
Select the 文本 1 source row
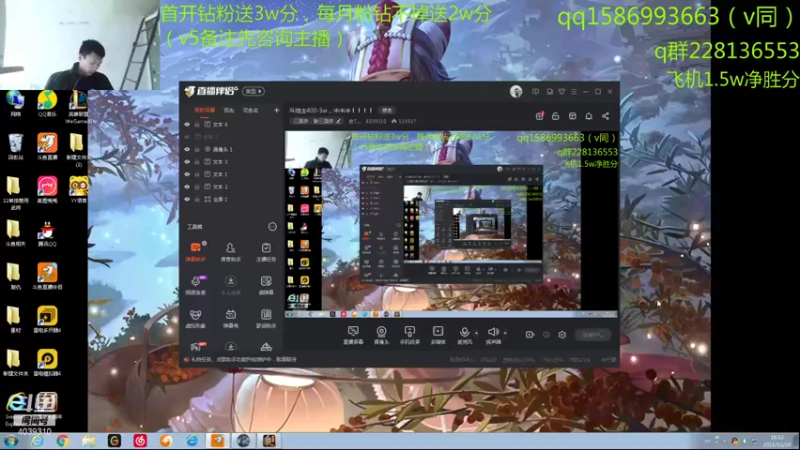[232, 174]
